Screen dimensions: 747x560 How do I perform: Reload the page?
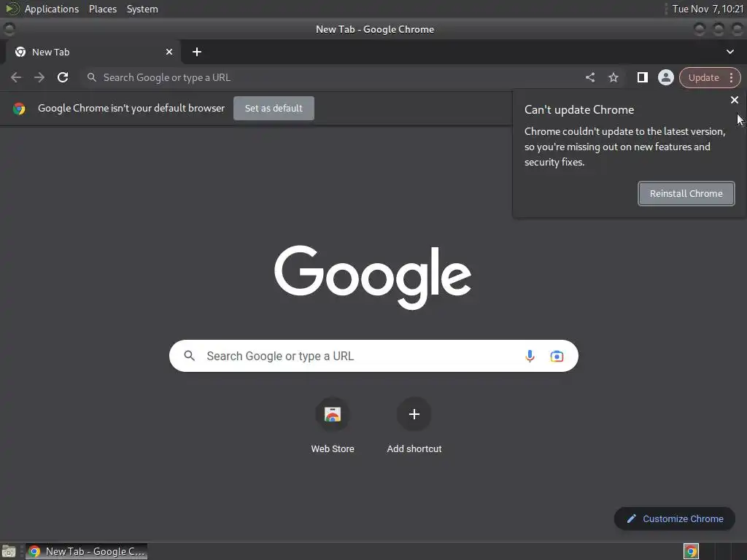(63, 77)
